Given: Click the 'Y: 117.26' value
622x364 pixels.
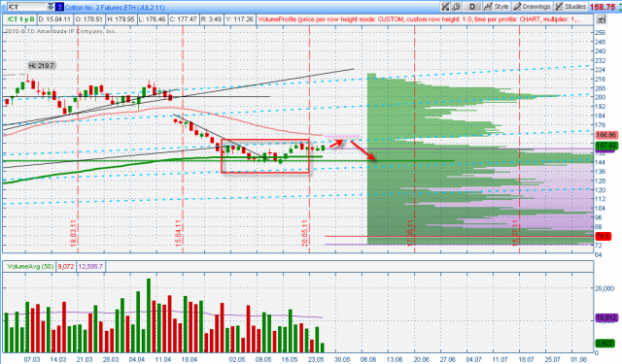Looking at the screenshot, I should pyautogui.click(x=239, y=19).
